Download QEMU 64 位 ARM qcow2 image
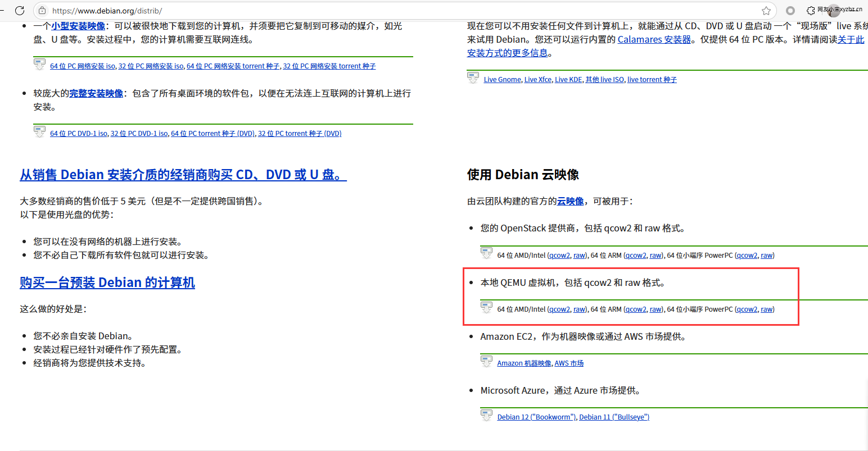868x451 pixels. tap(636, 309)
